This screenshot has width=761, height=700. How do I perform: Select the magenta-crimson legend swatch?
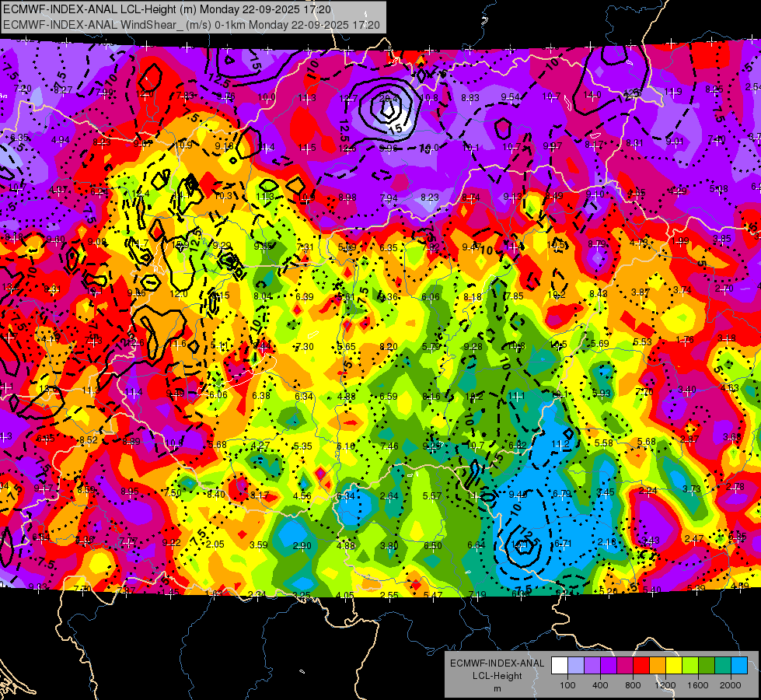point(625,666)
